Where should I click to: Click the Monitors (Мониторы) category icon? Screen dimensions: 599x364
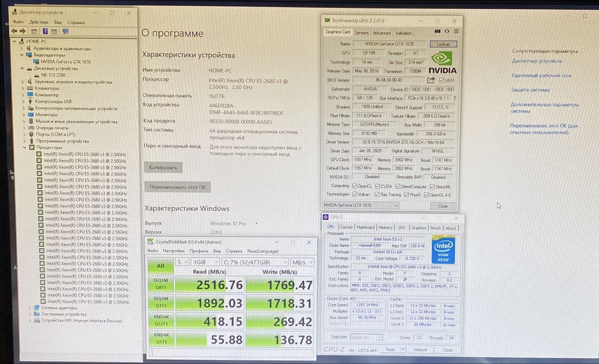31,114
